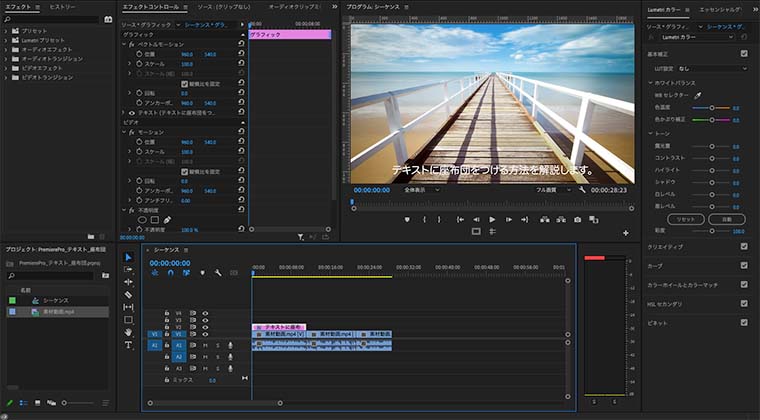Select the 素材動画.mp4 item in Project panel
The width and height of the screenshot is (760, 420).
click(x=57, y=312)
